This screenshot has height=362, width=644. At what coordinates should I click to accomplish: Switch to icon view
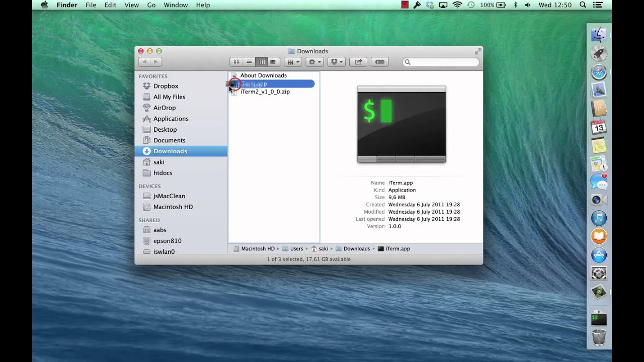point(236,62)
